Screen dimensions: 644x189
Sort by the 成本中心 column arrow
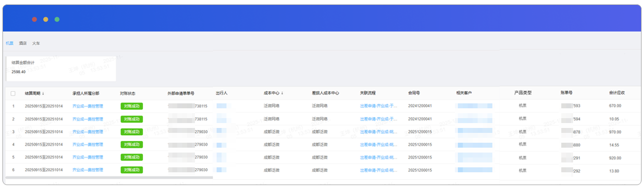coord(282,93)
